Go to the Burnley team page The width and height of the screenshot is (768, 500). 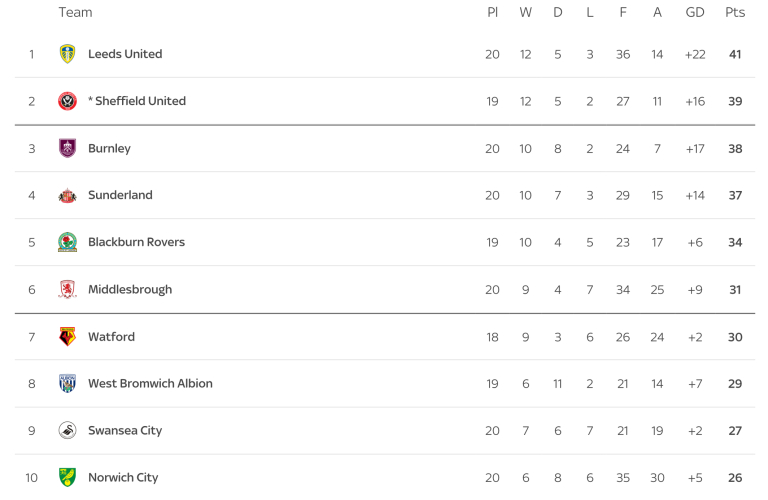(x=109, y=148)
